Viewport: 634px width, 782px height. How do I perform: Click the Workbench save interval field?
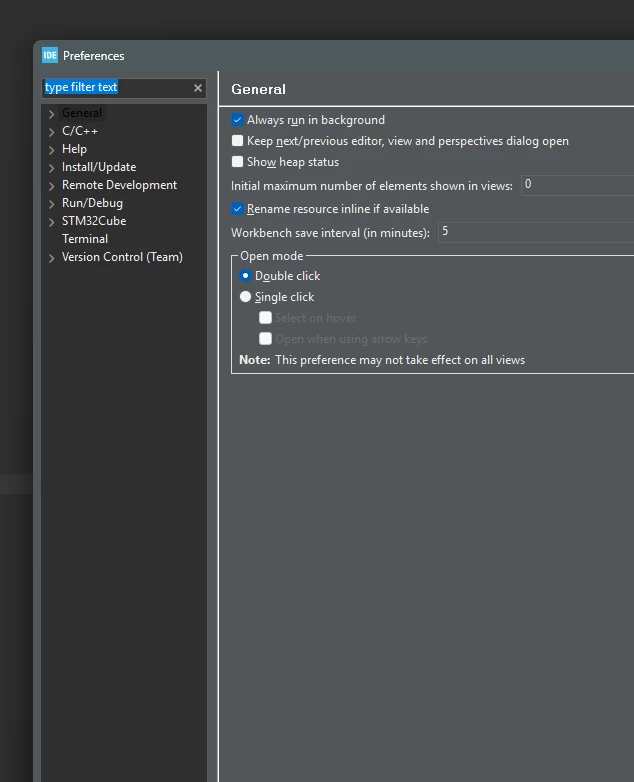536,232
